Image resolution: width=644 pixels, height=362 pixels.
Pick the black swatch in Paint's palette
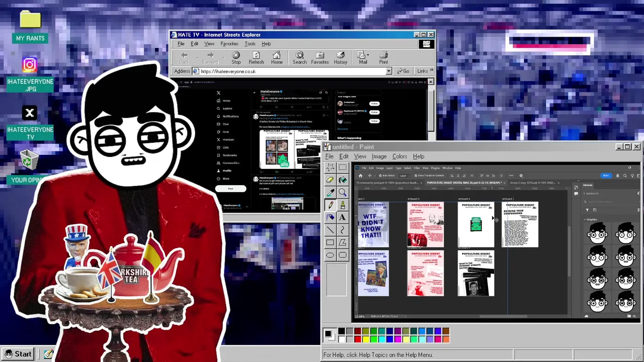point(342,331)
